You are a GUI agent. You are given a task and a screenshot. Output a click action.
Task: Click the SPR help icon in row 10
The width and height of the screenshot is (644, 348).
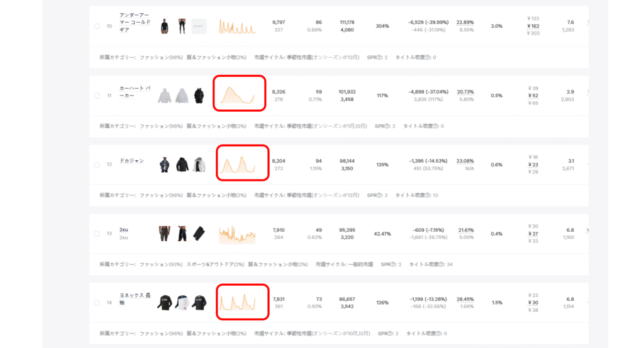[380, 57]
